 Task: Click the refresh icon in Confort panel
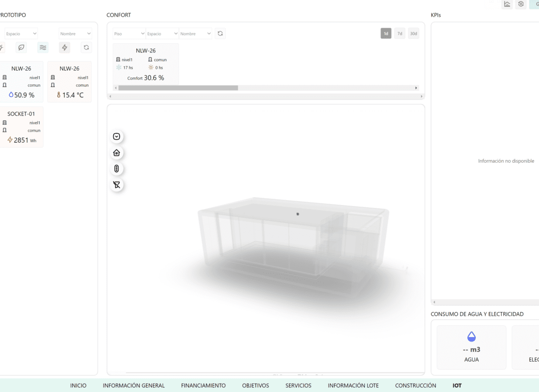220,33
